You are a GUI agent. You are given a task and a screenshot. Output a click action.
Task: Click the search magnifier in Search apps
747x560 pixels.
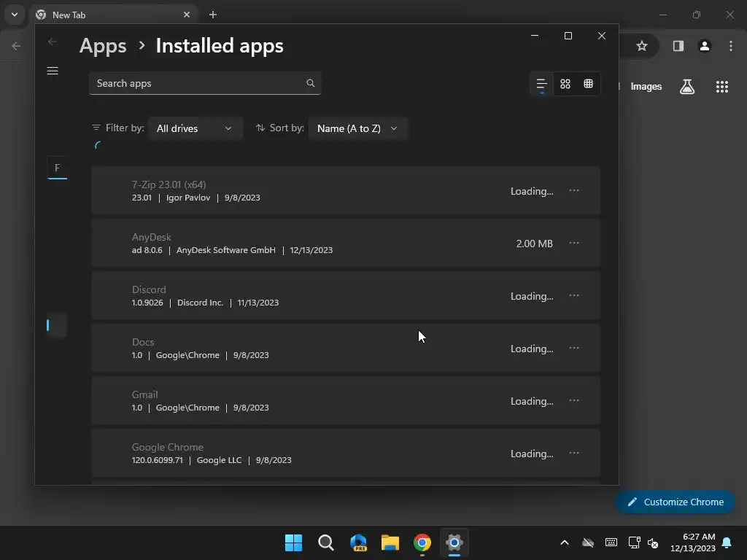pyautogui.click(x=311, y=83)
